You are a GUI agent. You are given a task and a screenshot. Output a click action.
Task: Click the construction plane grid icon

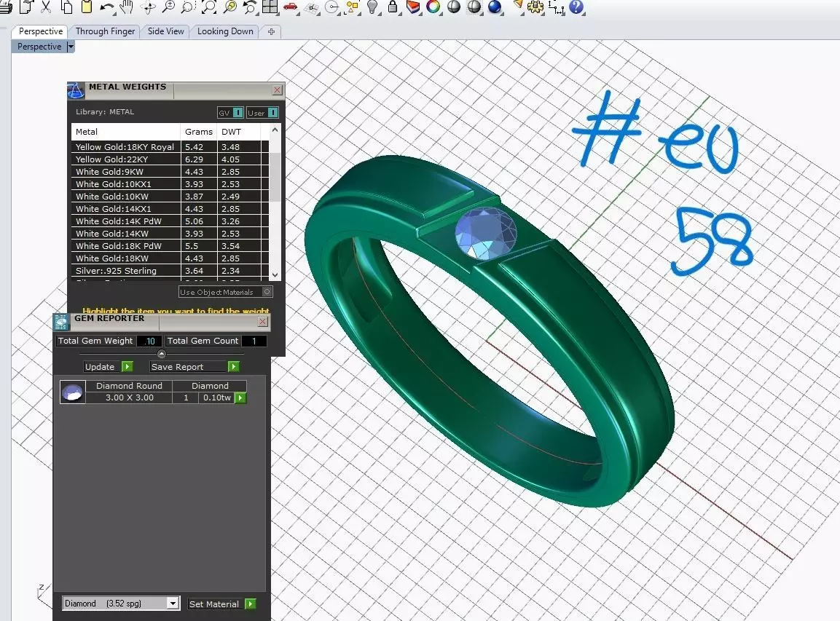[x=311, y=7]
